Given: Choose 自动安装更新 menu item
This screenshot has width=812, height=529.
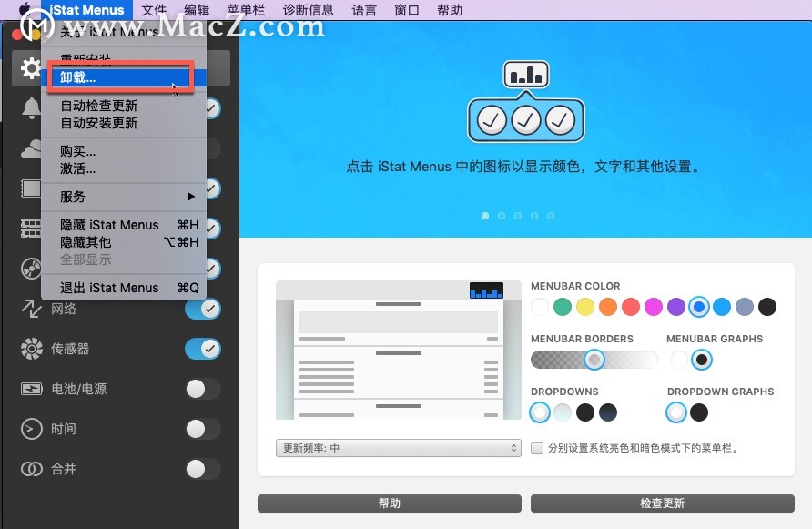Looking at the screenshot, I should click(x=123, y=123).
